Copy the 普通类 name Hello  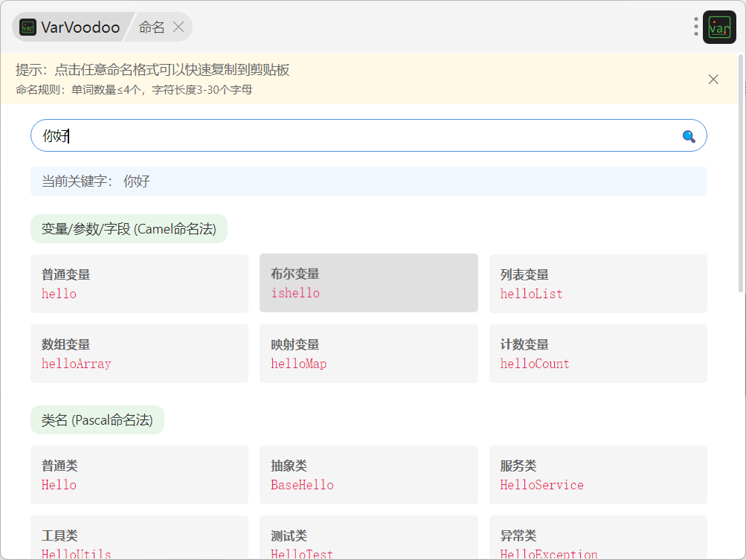click(139, 474)
